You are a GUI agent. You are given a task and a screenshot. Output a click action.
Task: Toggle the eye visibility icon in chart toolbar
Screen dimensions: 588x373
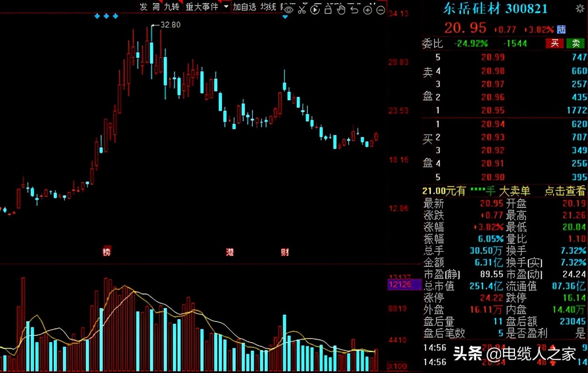pos(288,9)
